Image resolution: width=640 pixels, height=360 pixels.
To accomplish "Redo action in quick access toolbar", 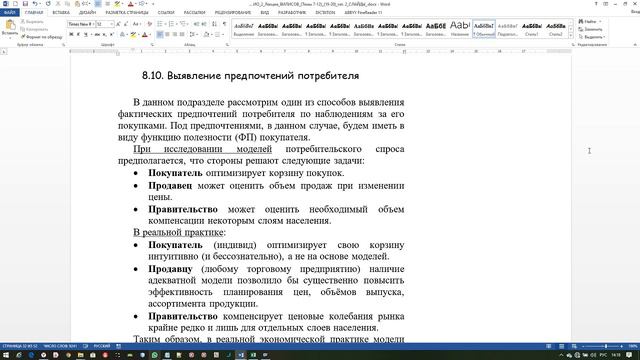I will pos(48,4).
